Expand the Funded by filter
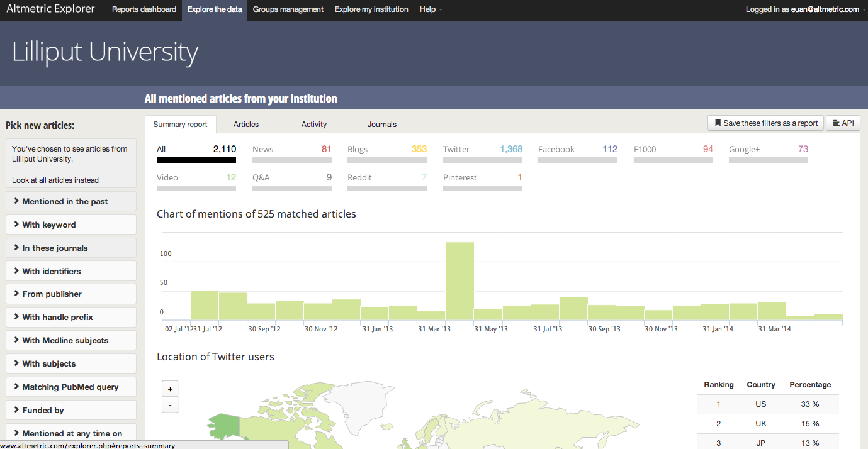Image resolution: width=868 pixels, height=449 pixels. tap(71, 410)
